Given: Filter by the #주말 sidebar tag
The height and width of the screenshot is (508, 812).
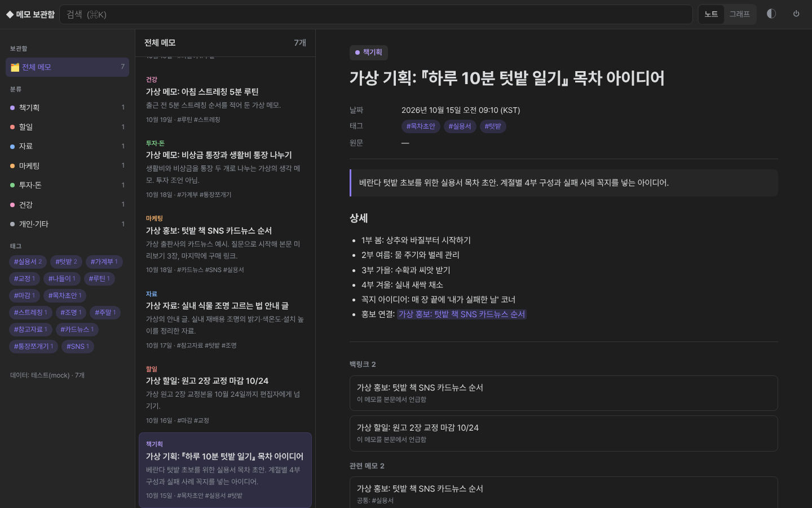Looking at the screenshot, I should [105, 313].
